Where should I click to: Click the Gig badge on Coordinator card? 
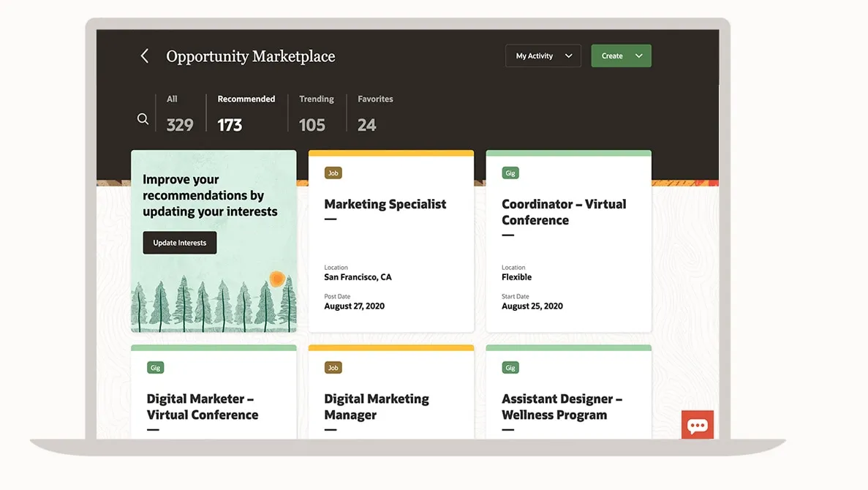(510, 173)
